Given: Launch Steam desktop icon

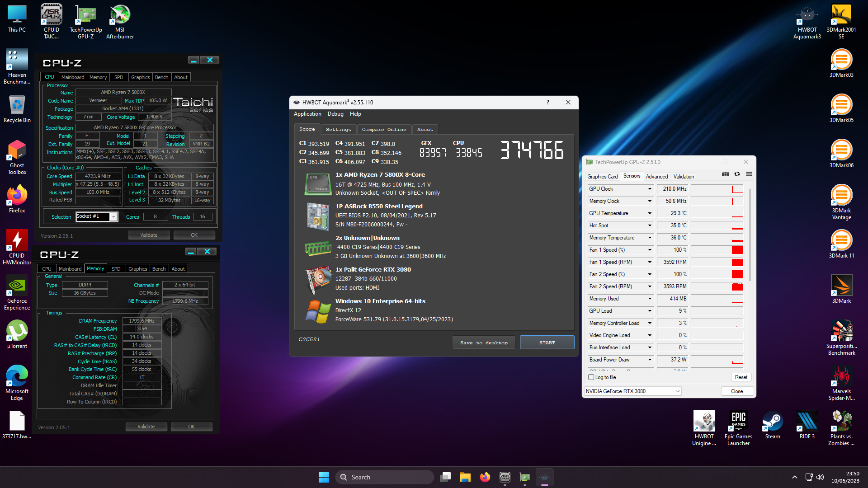Looking at the screenshot, I should pos(773,425).
